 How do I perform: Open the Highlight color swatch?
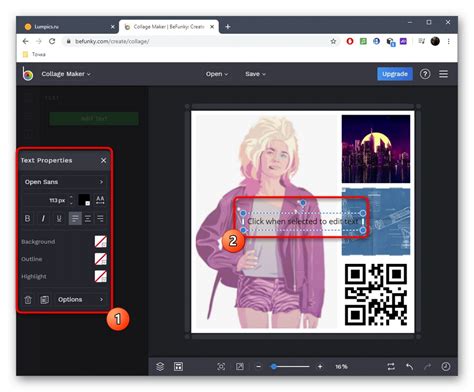coord(101,276)
